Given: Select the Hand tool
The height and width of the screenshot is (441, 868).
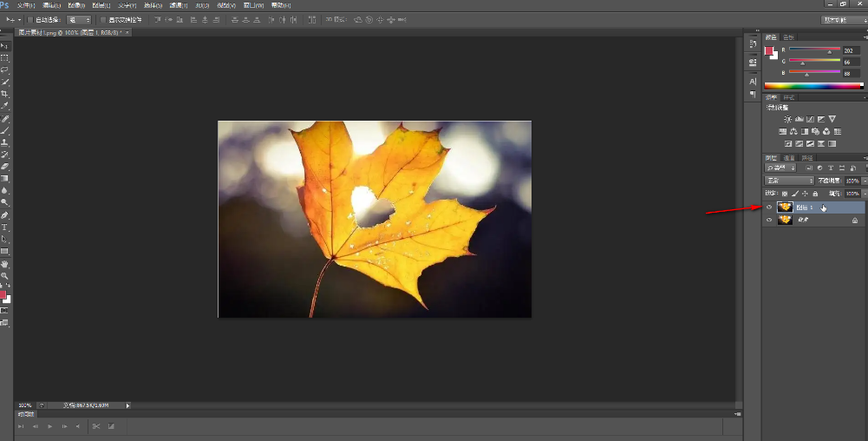Looking at the screenshot, I should coord(4,263).
